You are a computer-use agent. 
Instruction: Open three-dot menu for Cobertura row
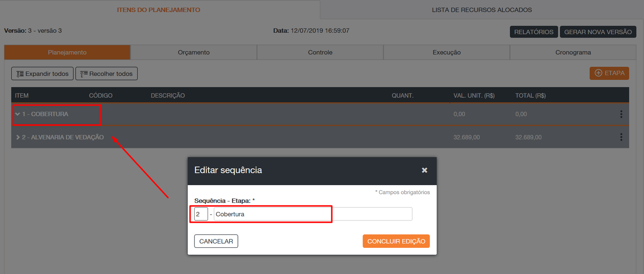point(621,114)
